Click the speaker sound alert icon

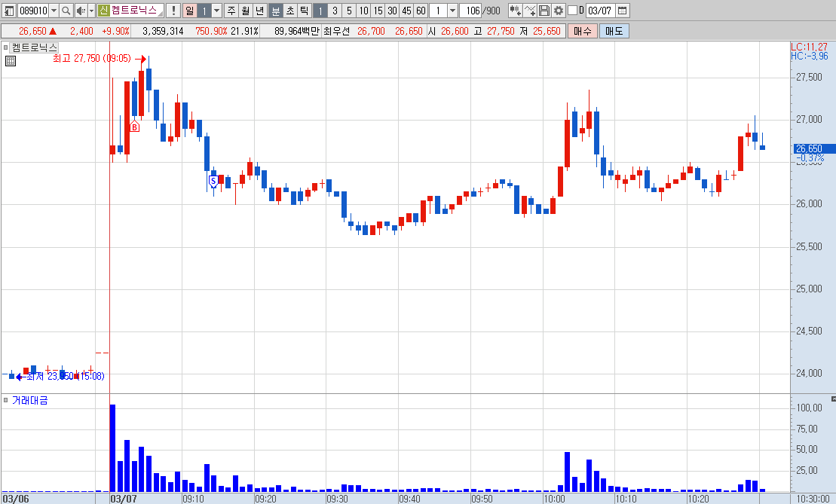[81, 11]
